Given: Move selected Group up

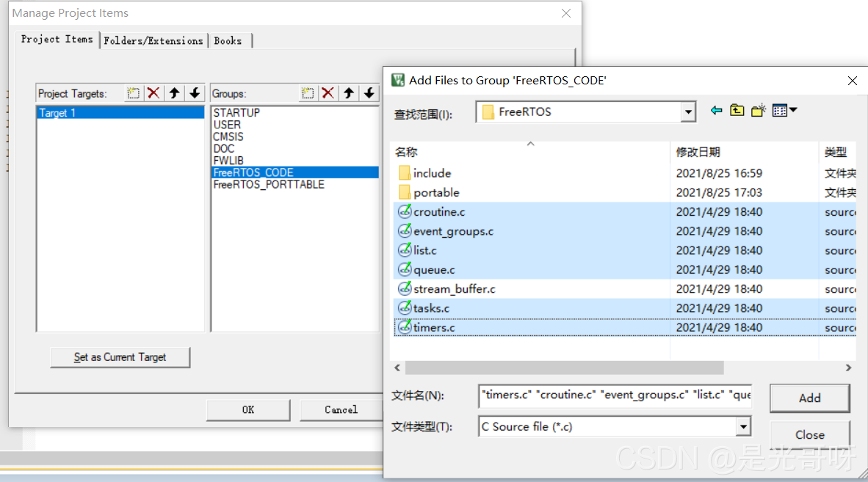Looking at the screenshot, I should (x=349, y=93).
